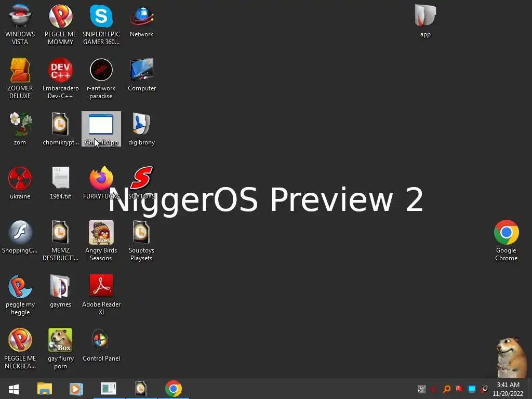This screenshot has height=399, width=532.
Task: Open the Control Panel desktop icon
Action: coord(101,345)
